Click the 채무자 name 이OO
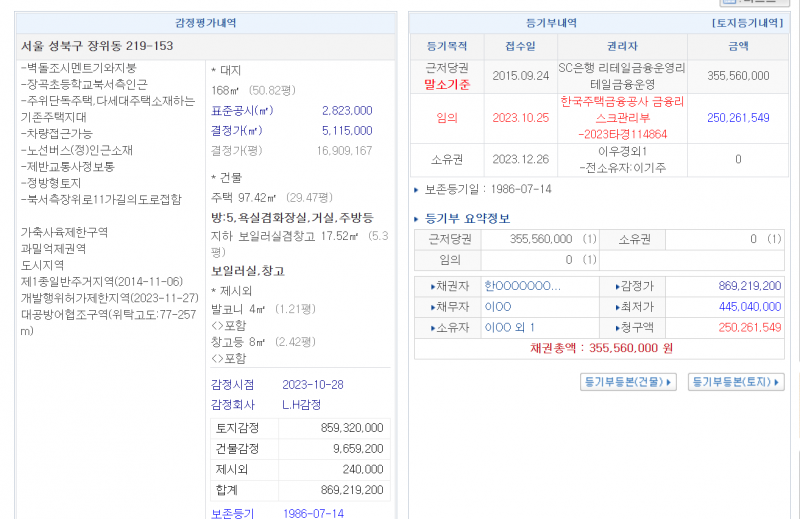This screenshot has width=800, height=519. click(x=497, y=306)
